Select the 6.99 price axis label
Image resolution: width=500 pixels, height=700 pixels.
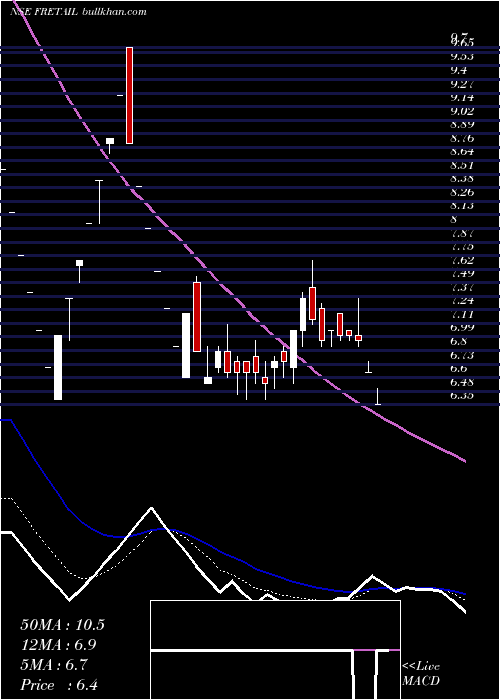tap(462, 328)
